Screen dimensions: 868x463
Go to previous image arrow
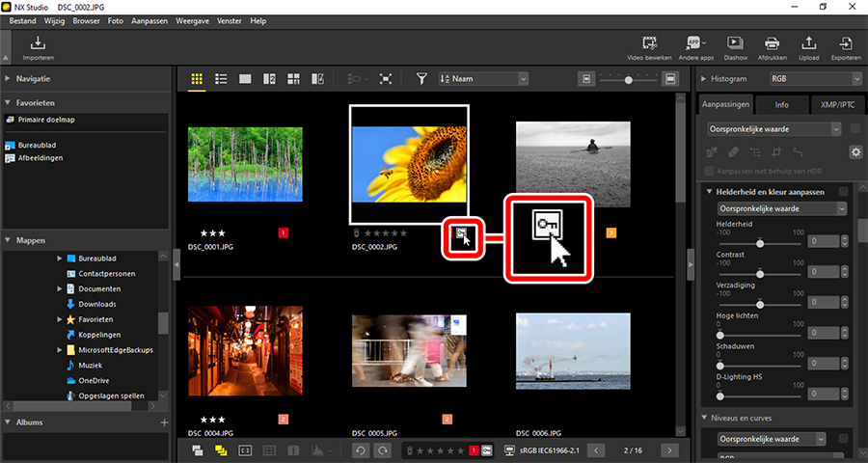pos(596,450)
